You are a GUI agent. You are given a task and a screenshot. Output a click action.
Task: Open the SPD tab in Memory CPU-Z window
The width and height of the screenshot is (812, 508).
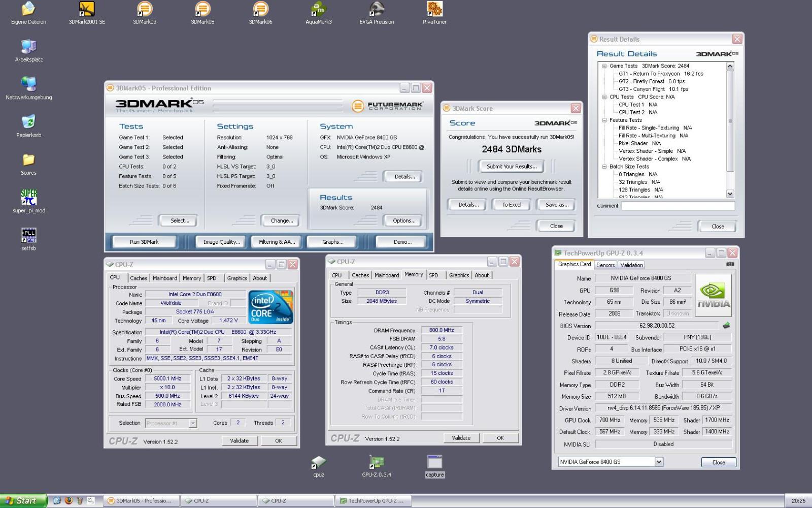coord(433,275)
